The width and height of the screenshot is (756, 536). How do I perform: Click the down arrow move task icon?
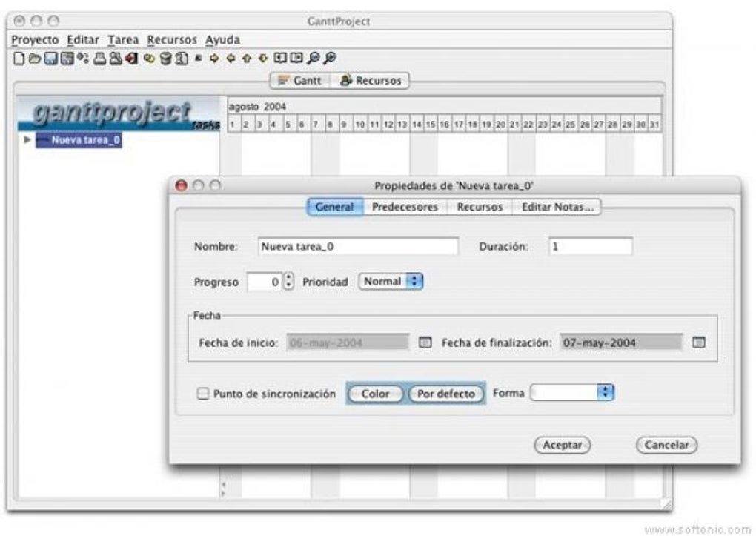[263, 59]
